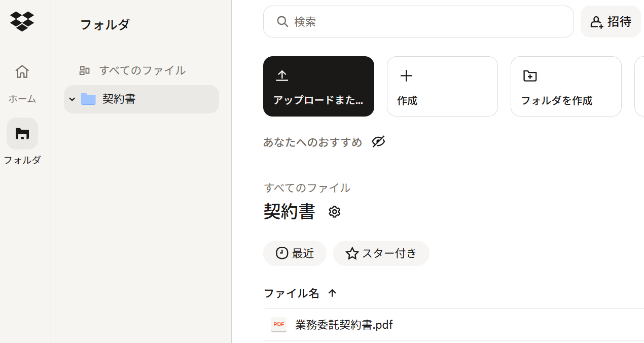Click the すべてのファイル breadcrumb link
This screenshot has height=343, width=644.
click(x=307, y=188)
